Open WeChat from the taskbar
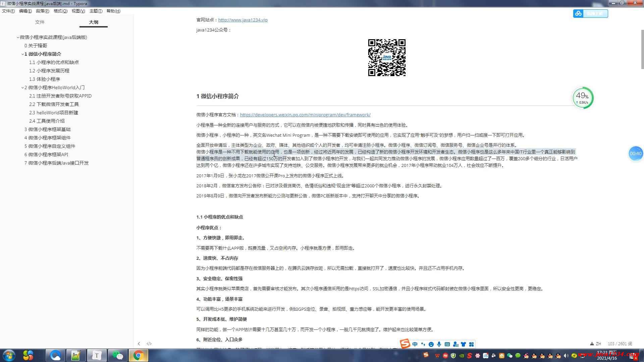The height and width of the screenshot is (362, 644). (x=117, y=355)
